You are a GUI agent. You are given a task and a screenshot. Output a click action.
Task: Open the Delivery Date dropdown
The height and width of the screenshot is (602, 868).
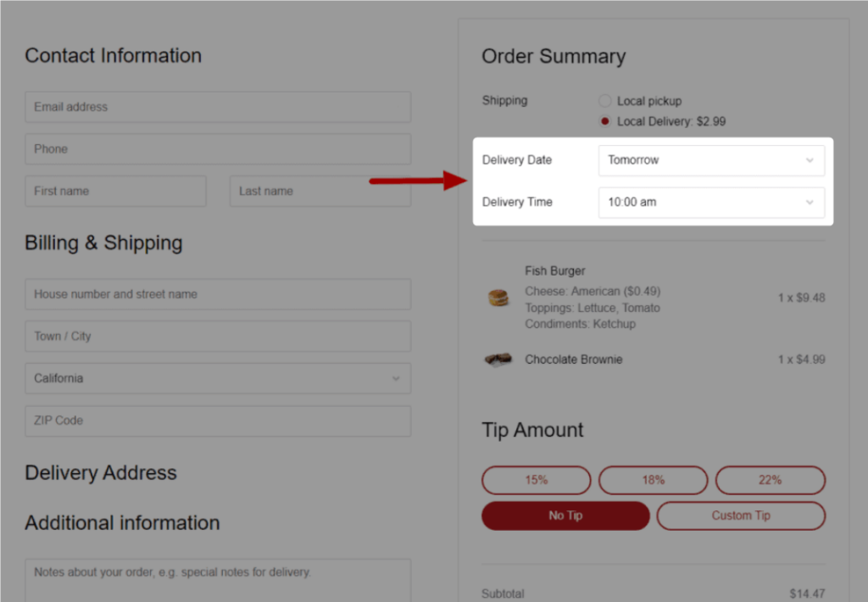pyautogui.click(x=710, y=159)
